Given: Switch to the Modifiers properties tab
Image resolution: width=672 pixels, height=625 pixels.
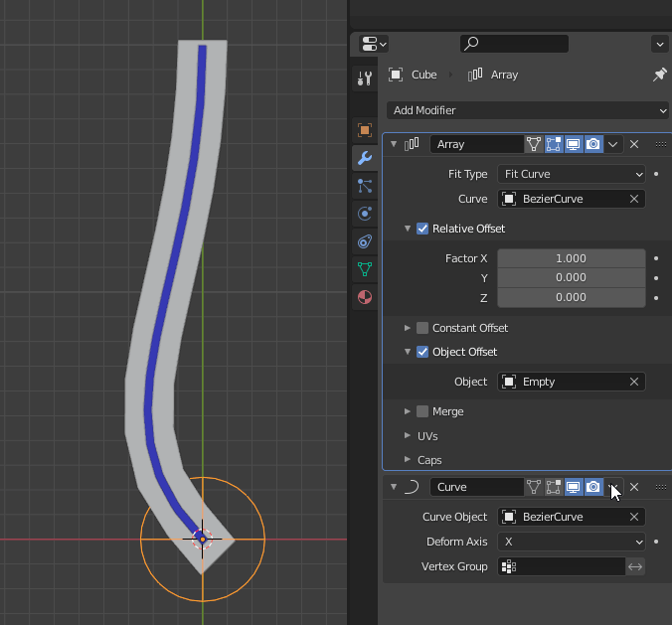Looking at the screenshot, I should coord(365,158).
